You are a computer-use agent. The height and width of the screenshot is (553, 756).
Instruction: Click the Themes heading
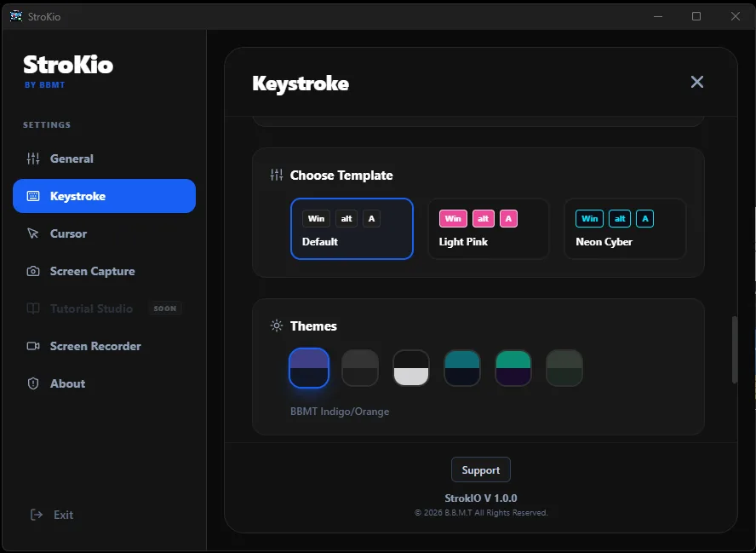313,326
